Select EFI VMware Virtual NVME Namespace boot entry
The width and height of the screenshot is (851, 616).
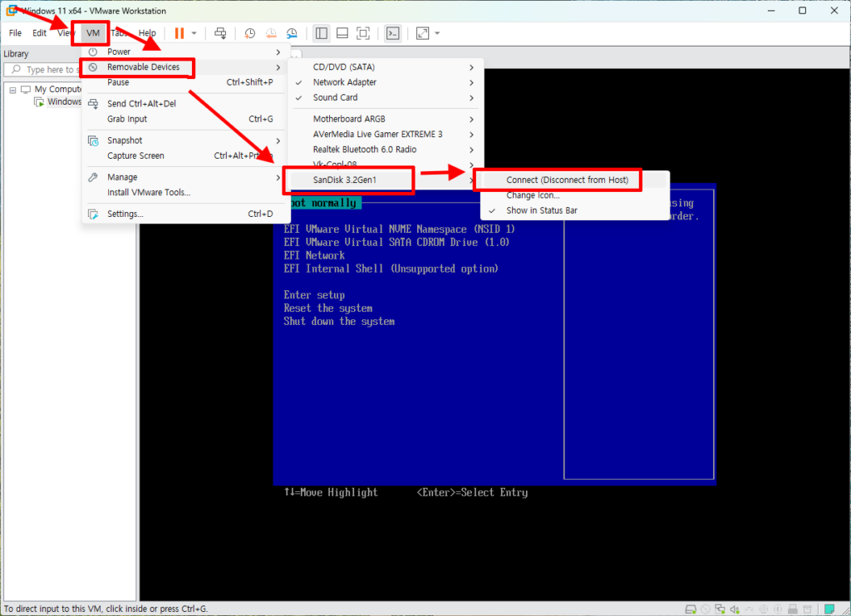(399, 229)
